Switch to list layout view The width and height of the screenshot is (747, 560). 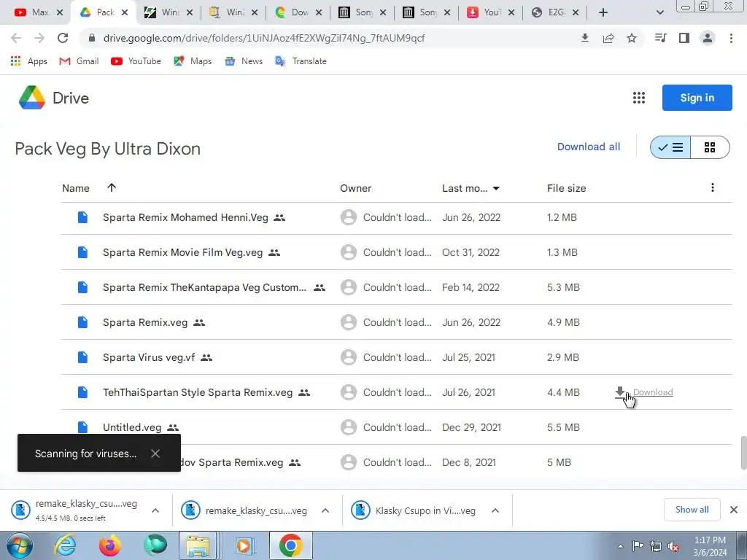670,147
